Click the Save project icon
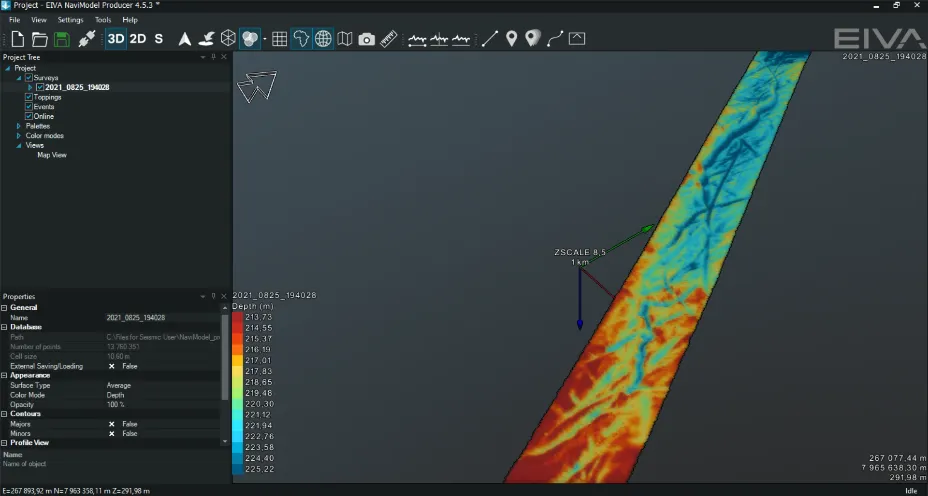This screenshot has width=928, height=496. pos(62,39)
